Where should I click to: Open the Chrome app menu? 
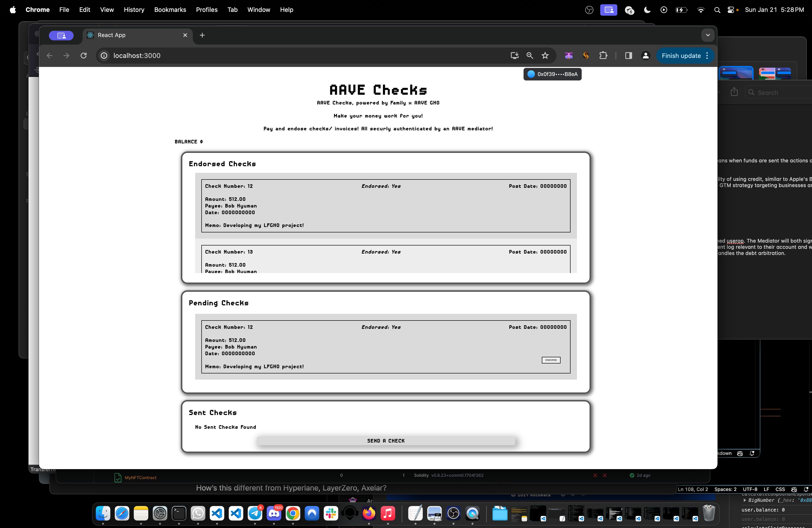tap(38, 10)
